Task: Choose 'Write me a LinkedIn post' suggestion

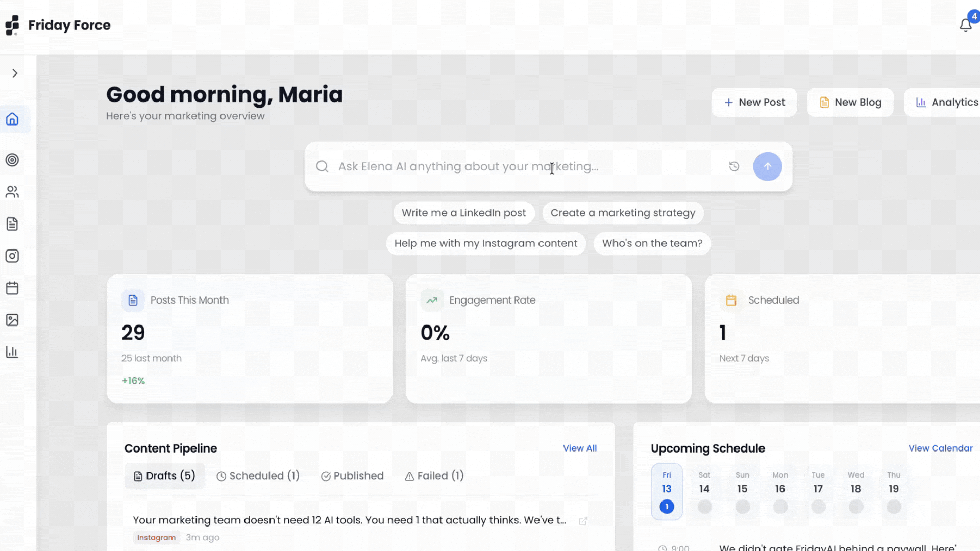Action: (x=463, y=213)
